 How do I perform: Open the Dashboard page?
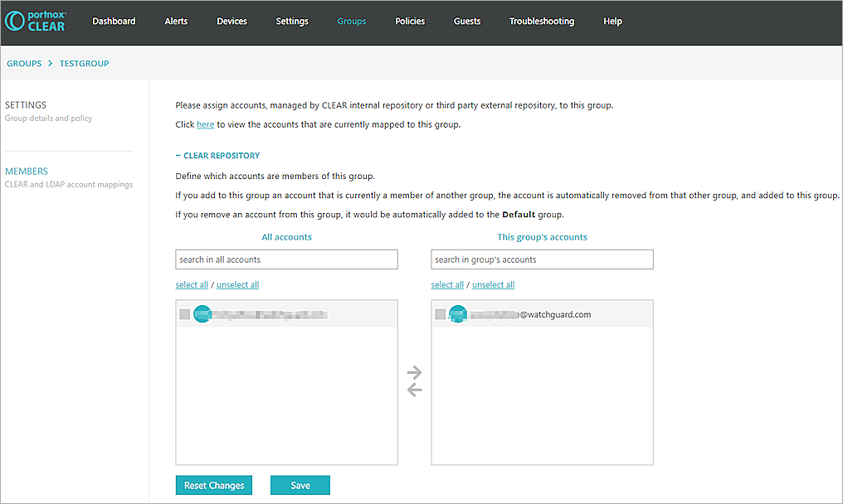(x=114, y=22)
